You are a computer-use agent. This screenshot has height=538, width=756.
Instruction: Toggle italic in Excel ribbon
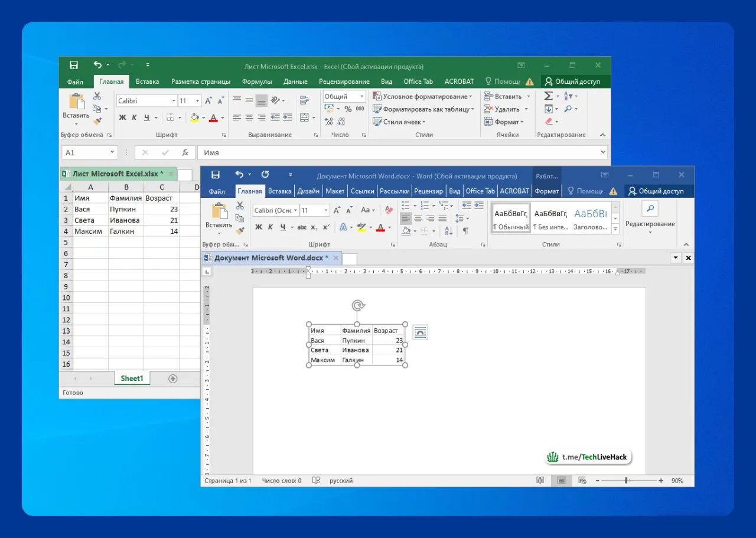[x=134, y=118]
